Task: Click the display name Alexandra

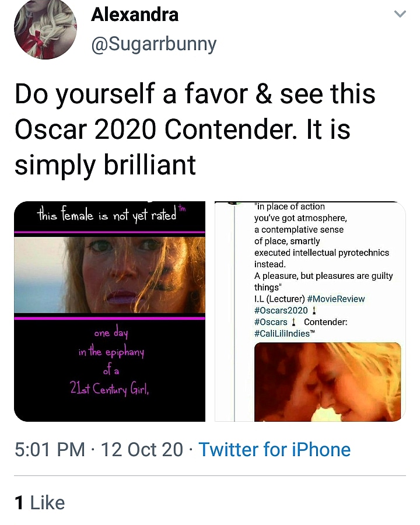Action: (x=135, y=15)
